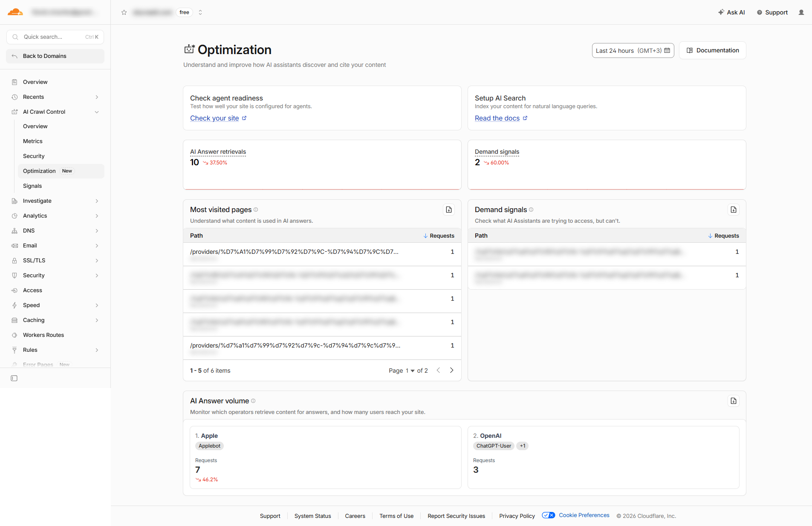Click the Applebot tag

(209, 446)
